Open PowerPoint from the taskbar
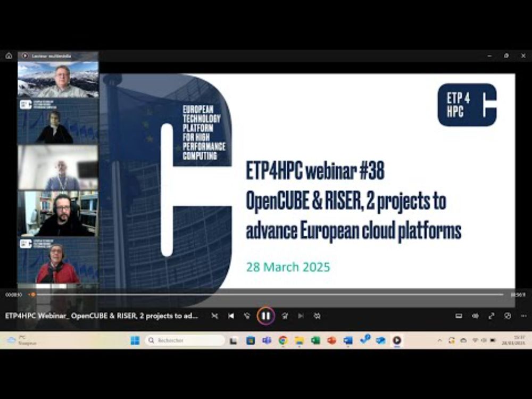 pyautogui.click(x=332, y=340)
